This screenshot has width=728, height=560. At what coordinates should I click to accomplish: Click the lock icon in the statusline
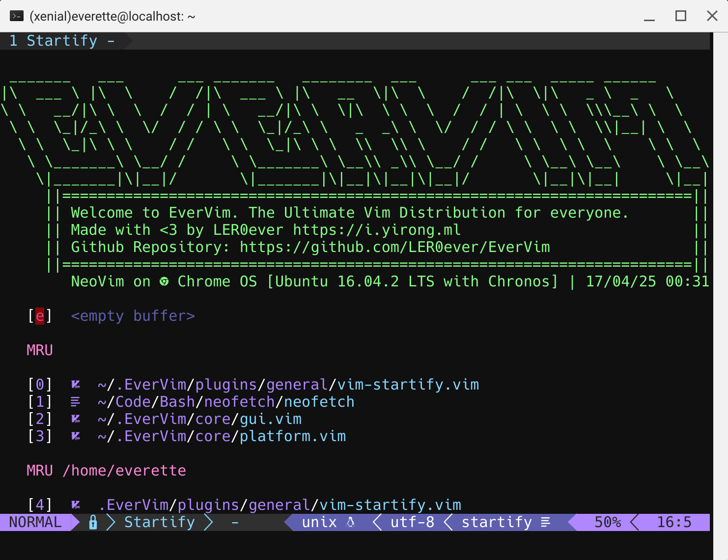pos(93,522)
